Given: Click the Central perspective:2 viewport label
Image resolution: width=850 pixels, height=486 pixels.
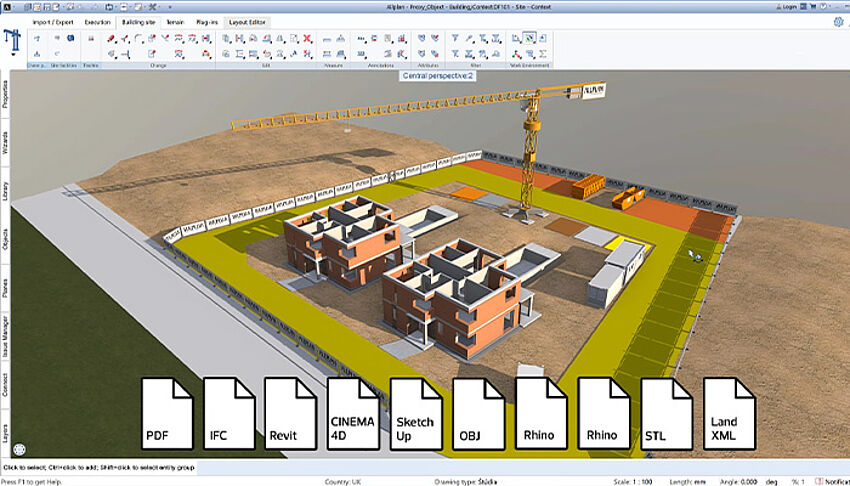Looking at the screenshot, I should pyautogui.click(x=437, y=75).
